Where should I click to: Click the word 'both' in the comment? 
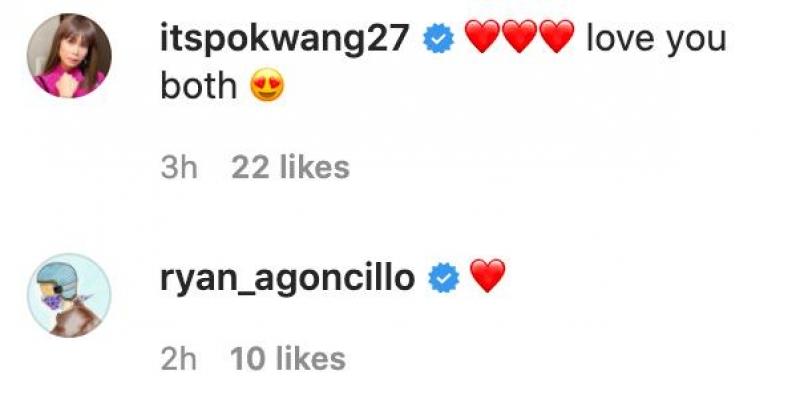click(x=198, y=85)
